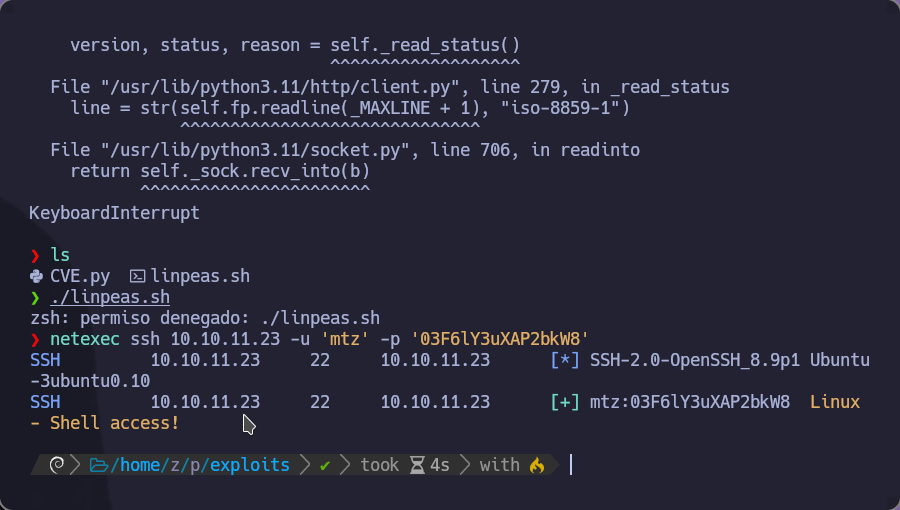Screen dimensions: 900x510
Task: Click the folder icon in prompt path
Action: (x=99, y=465)
